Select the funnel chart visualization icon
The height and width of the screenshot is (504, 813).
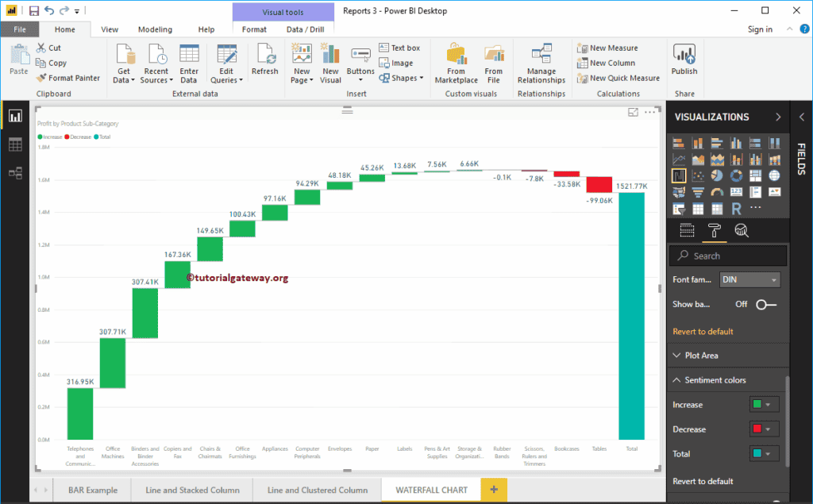coord(698,193)
